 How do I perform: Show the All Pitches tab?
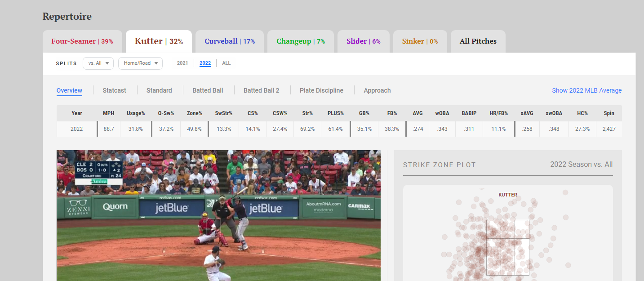click(x=478, y=41)
